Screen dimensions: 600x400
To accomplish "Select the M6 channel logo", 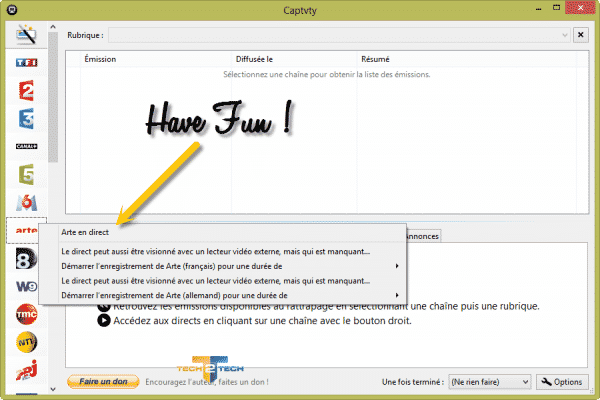I will (26, 203).
